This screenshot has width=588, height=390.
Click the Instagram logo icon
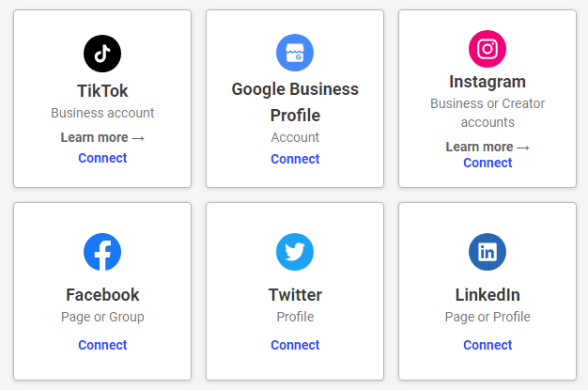point(487,49)
